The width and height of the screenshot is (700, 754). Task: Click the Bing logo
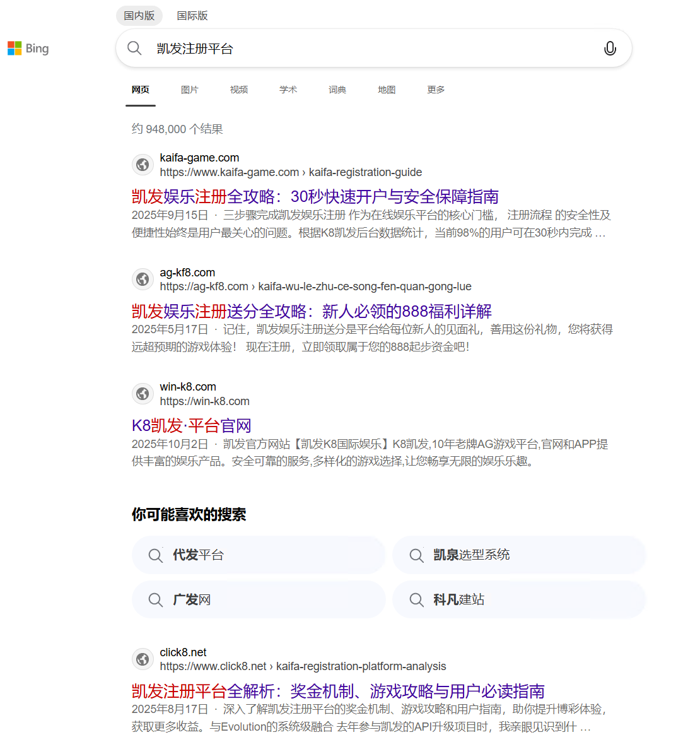(28, 49)
